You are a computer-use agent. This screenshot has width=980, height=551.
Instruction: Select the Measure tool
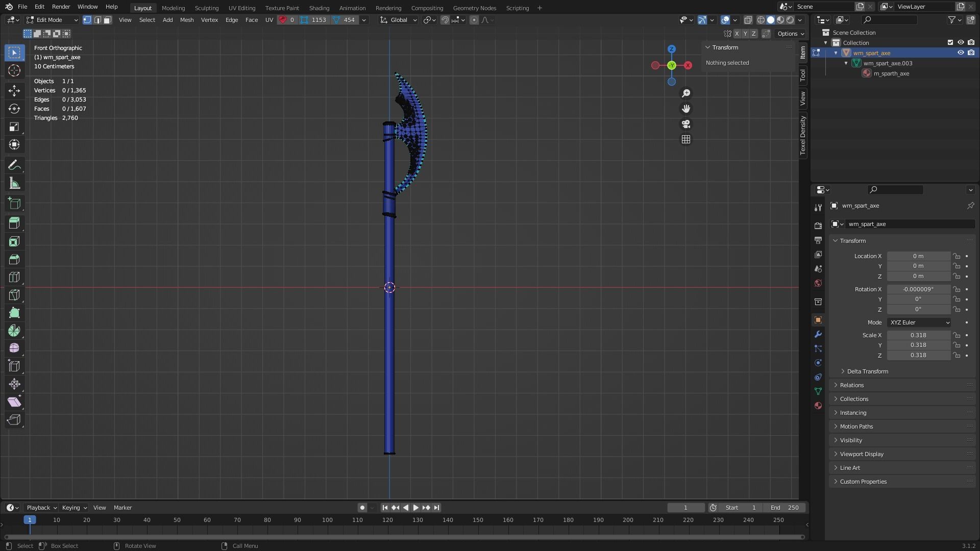coord(14,183)
